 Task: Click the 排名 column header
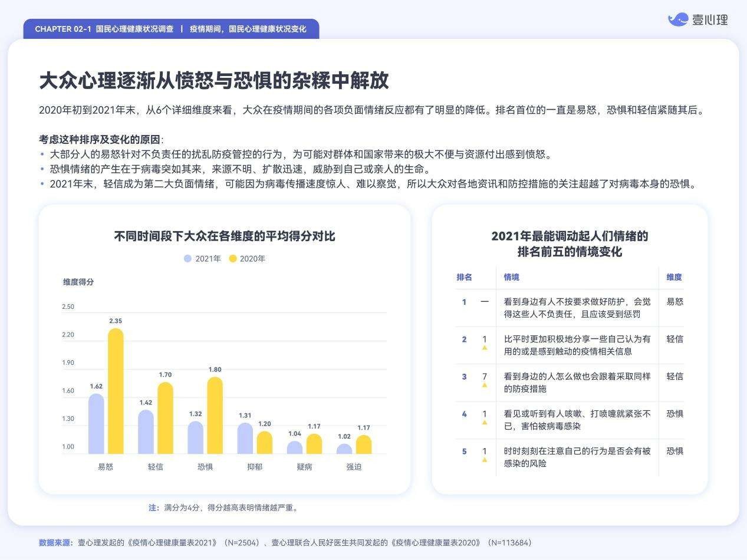(x=464, y=277)
